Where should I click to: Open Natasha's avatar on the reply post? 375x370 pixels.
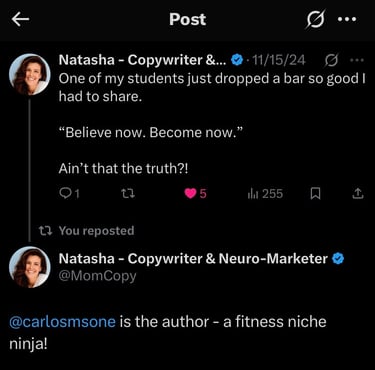30,267
